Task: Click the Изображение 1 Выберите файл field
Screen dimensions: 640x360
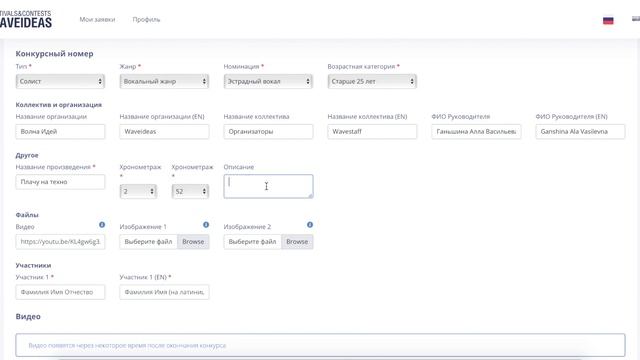Action: pos(149,242)
